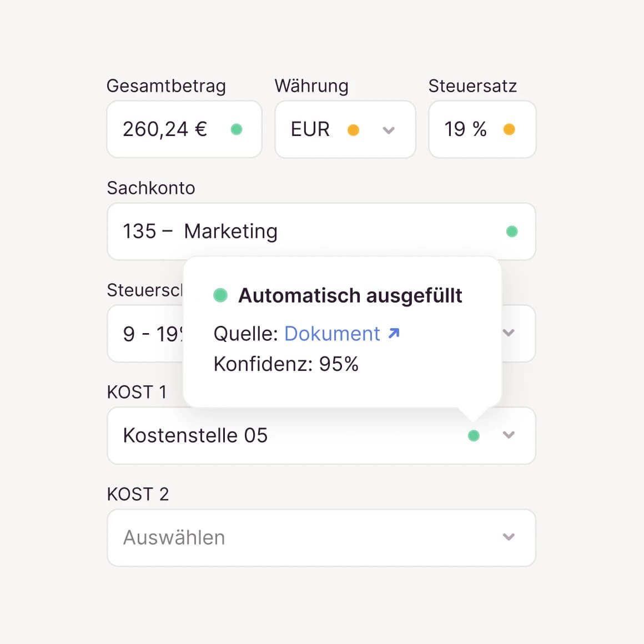
Task: Click the green dot beside Kostenstelle 05
Action: [x=474, y=436]
